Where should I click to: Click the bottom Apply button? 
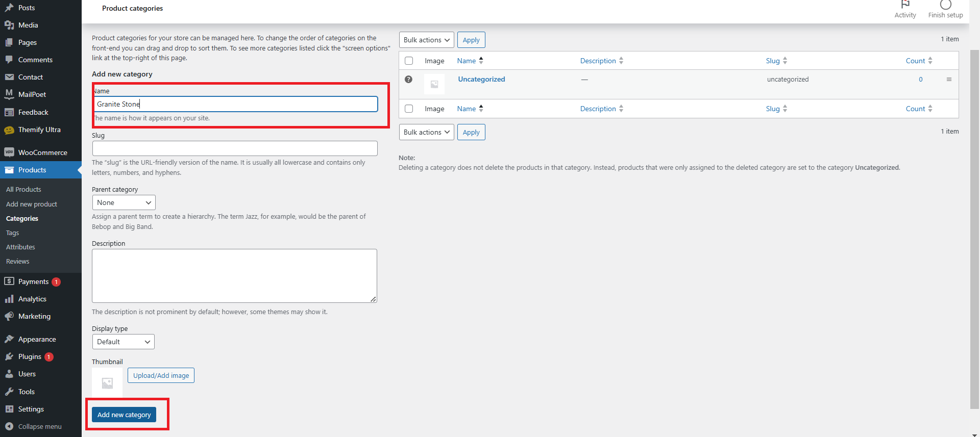471,132
